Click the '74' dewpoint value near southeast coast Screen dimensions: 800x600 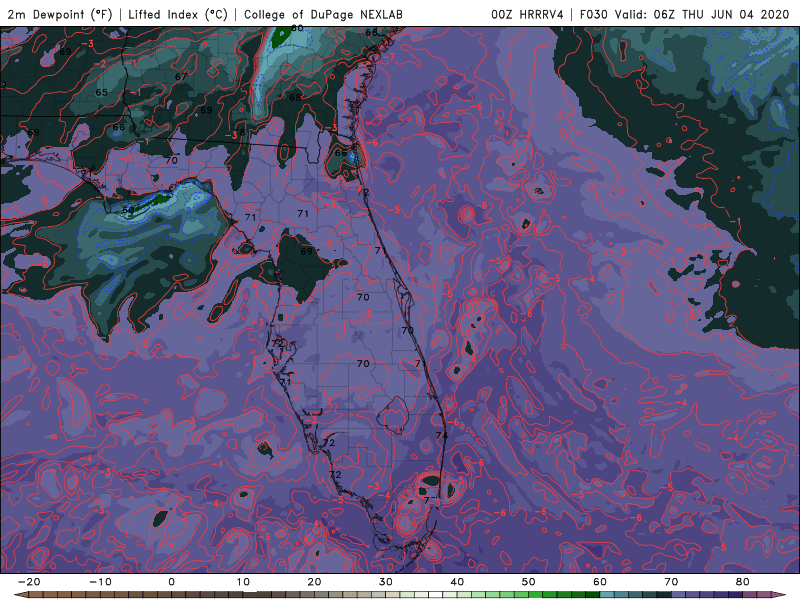pos(442,435)
